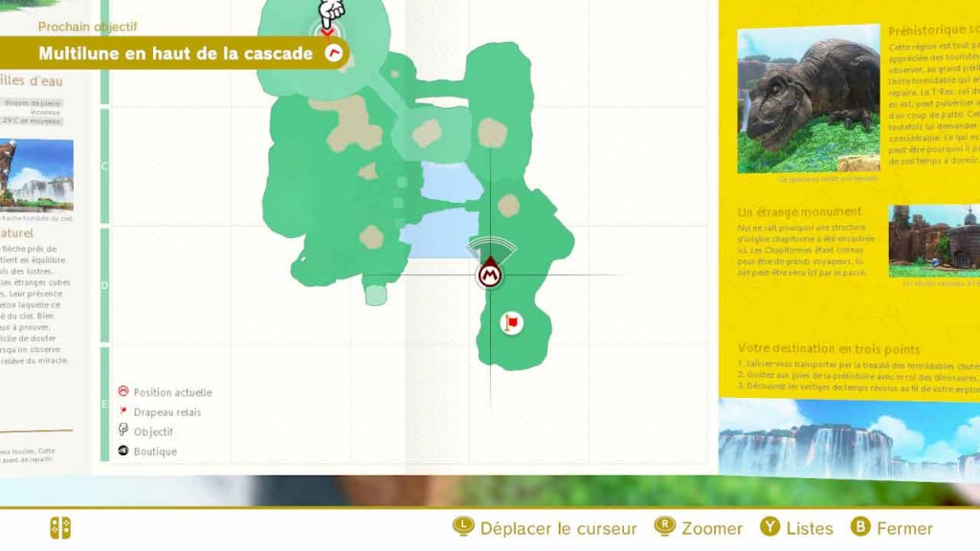Open Listes
The image size is (980, 551).
(810, 528)
